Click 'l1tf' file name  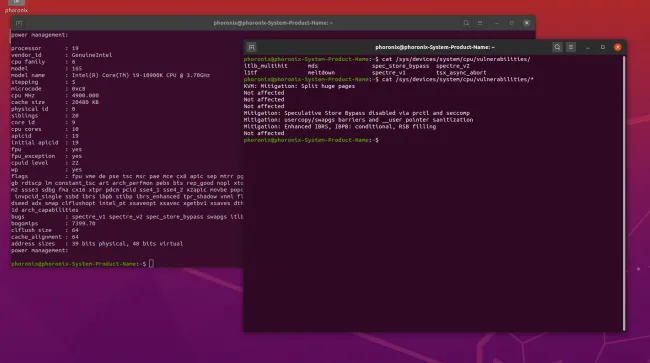pyautogui.click(x=250, y=73)
